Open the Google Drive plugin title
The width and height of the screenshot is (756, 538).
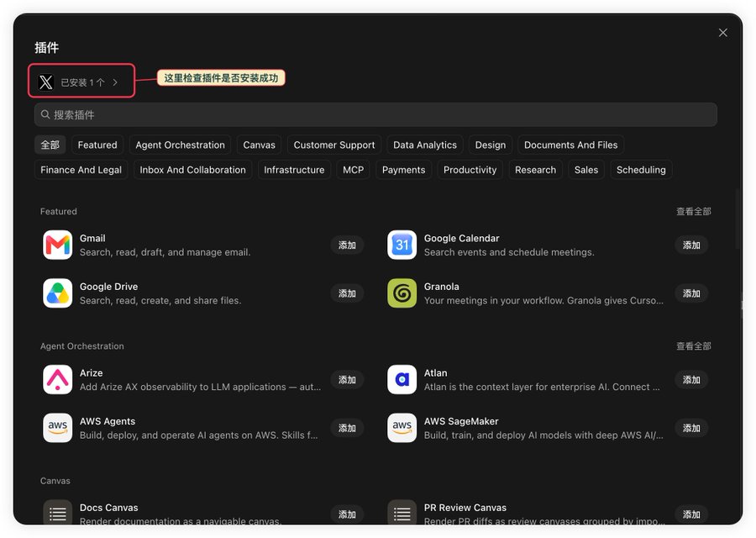coord(108,287)
